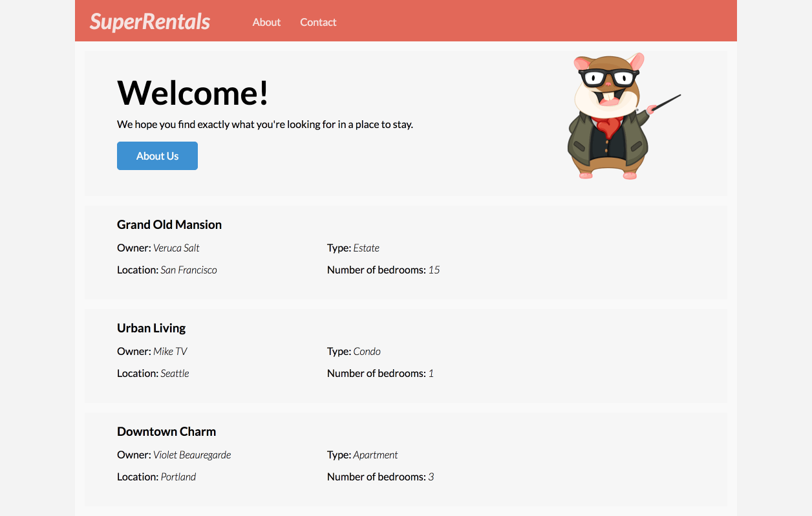Select the Downtown Charm listing title
Screen dimensions: 812x516
(166, 431)
